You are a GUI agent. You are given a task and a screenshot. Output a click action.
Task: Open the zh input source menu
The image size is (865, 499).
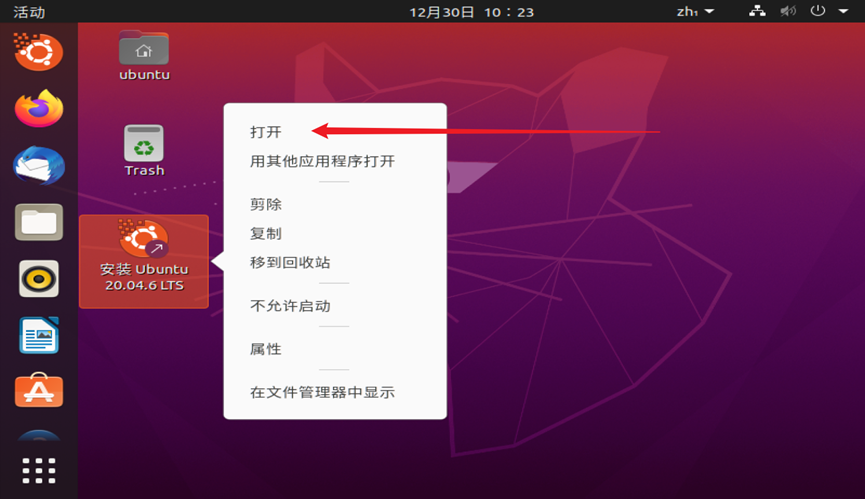pos(695,12)
